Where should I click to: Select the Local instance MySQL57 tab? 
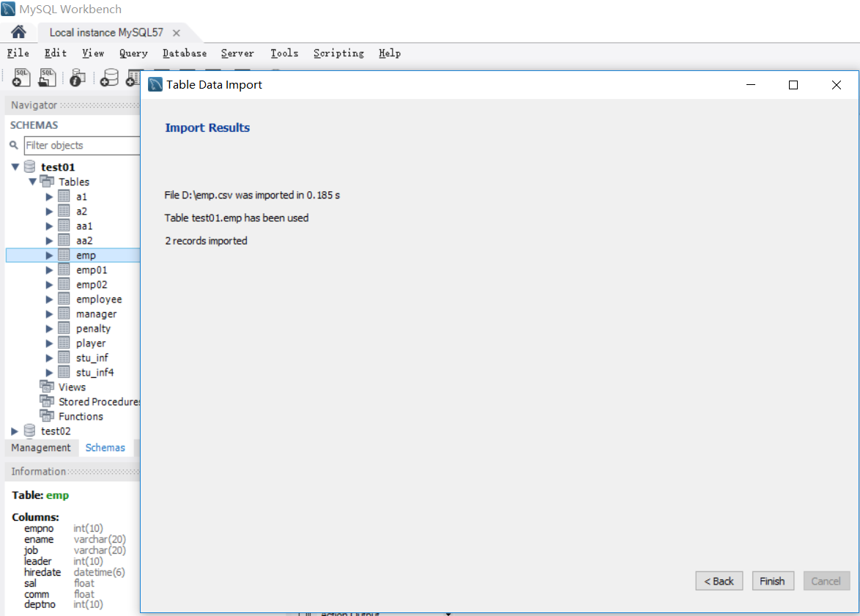[x=106, y=33]
